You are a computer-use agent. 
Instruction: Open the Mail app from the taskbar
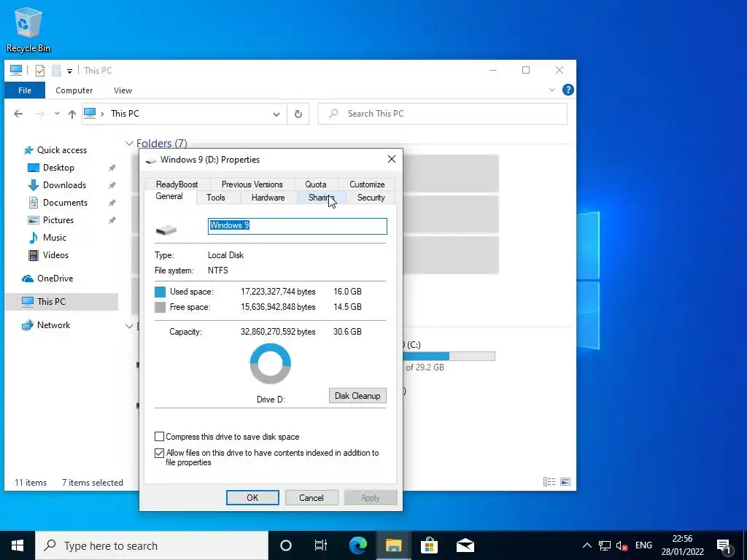[465, 545]
